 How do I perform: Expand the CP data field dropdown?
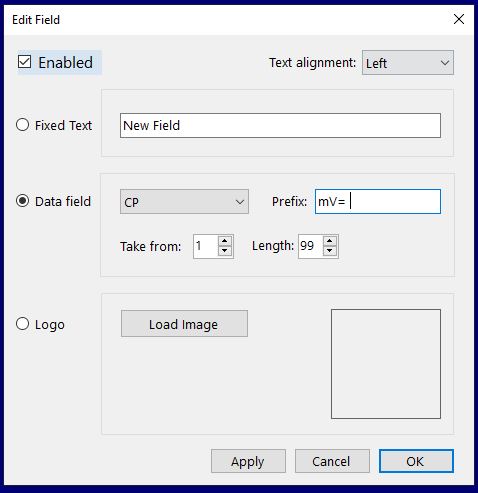(x=184, y=202)
